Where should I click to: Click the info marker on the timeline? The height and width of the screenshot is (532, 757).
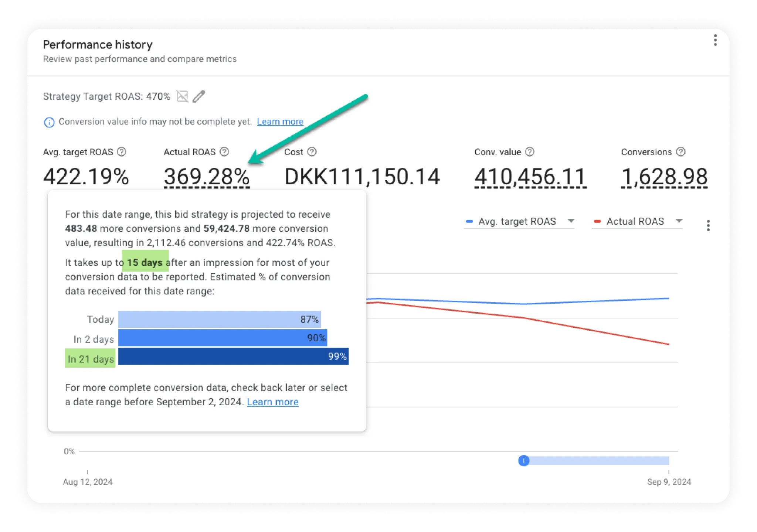click(523, 460)
